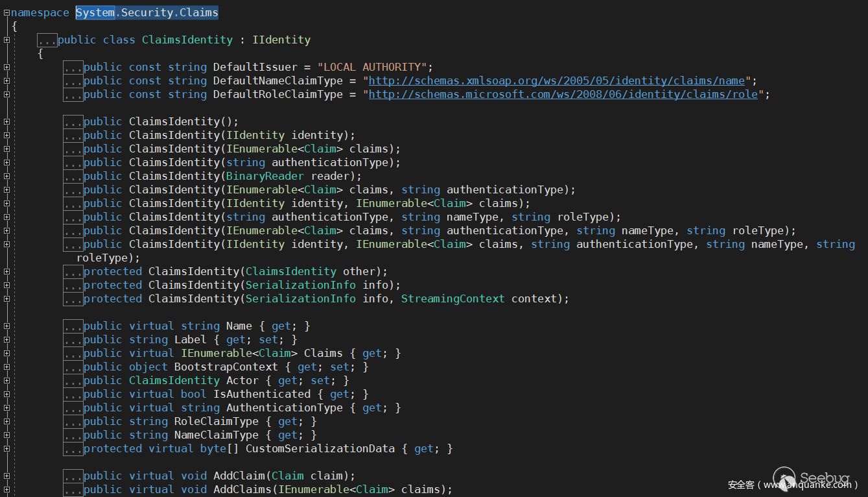The image size is (868, 497).
Task: Expand the margin plus beside DefaultRoleClaimType constant
Action: click(x=6, y=94)
